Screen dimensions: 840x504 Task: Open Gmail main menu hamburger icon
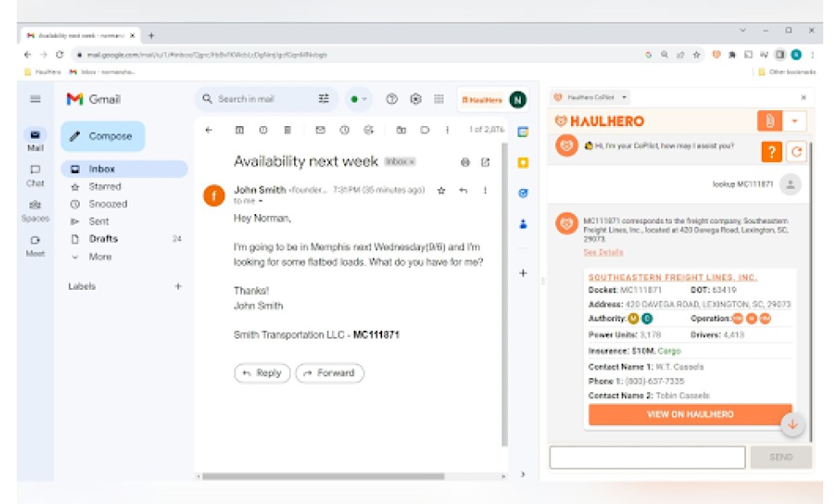[35, 99]
